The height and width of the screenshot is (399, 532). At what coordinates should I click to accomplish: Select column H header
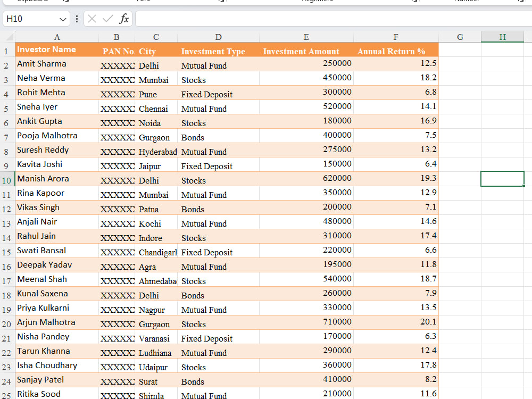point(503,37)
